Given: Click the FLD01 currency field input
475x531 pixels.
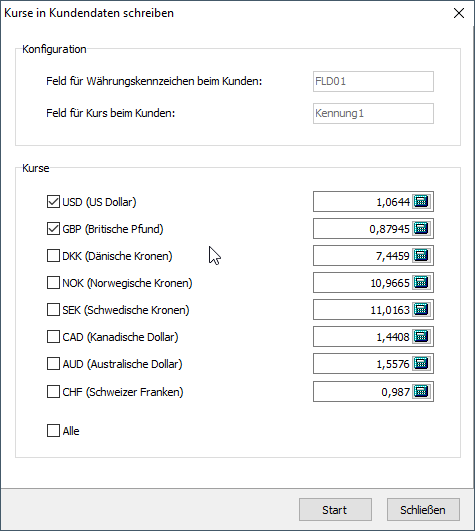Looking at the screenshot, I should (373, 81).
